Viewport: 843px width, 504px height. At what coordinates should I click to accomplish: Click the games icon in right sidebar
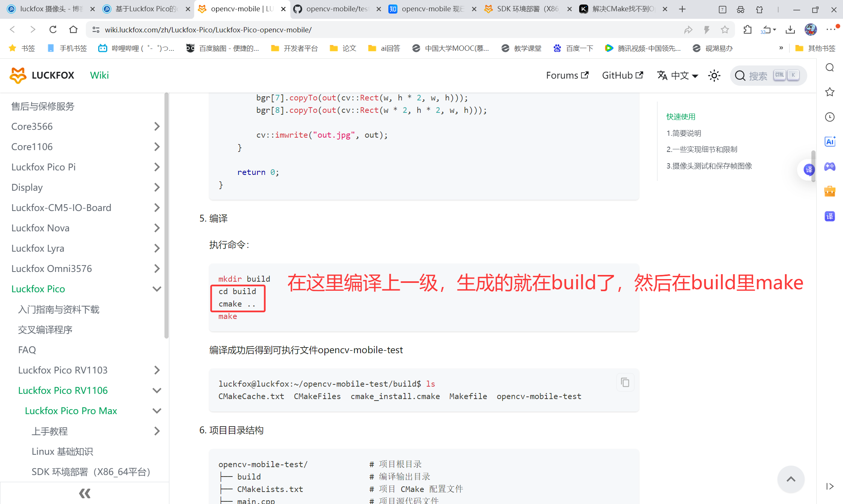[830, 167]
